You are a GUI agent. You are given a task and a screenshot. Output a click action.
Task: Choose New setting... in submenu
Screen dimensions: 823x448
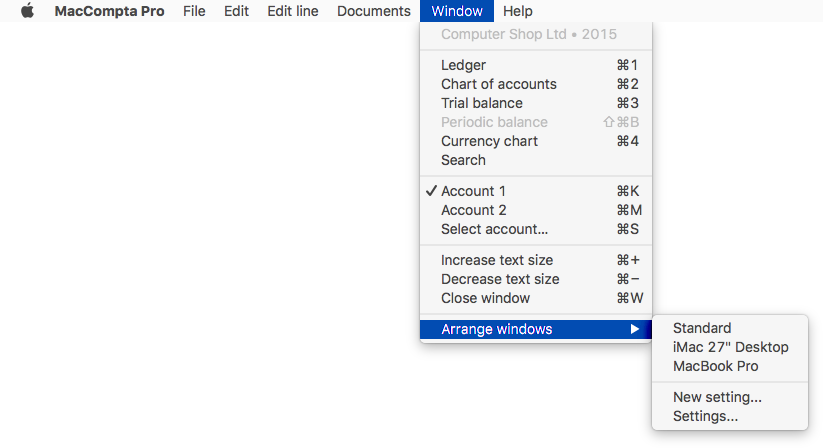pos(730,397)
